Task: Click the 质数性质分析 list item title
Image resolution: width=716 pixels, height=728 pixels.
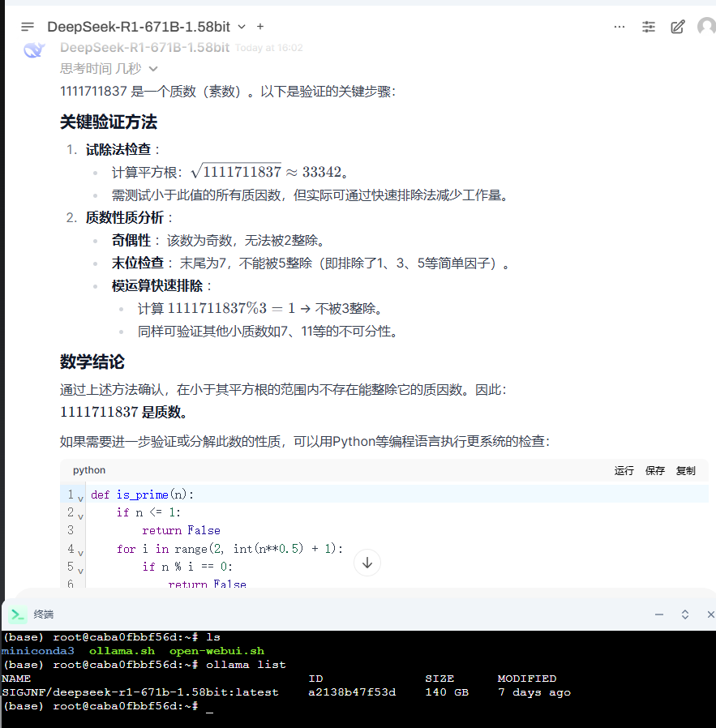Action: (x=124, y=217)
